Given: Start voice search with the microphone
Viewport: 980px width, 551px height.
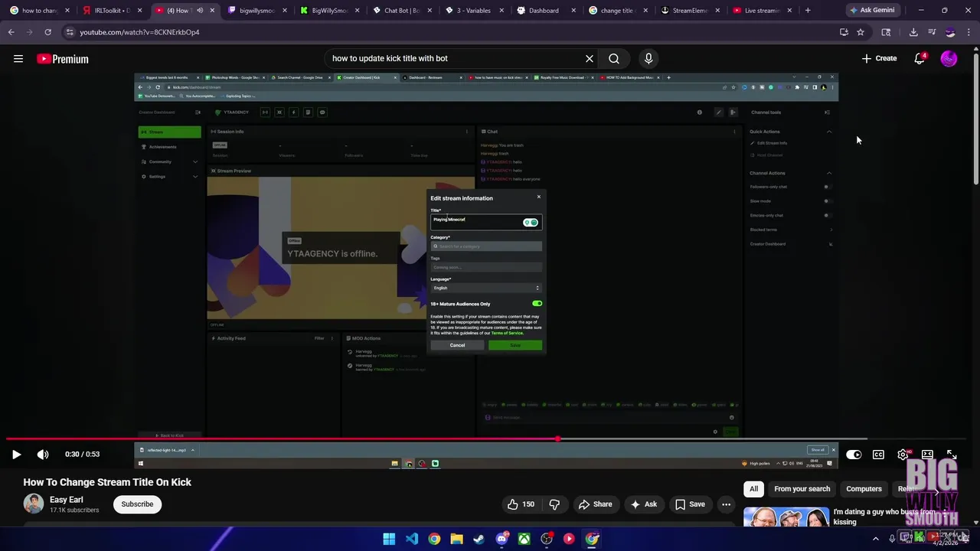Looking at the screenshot, I should point(648,59).
